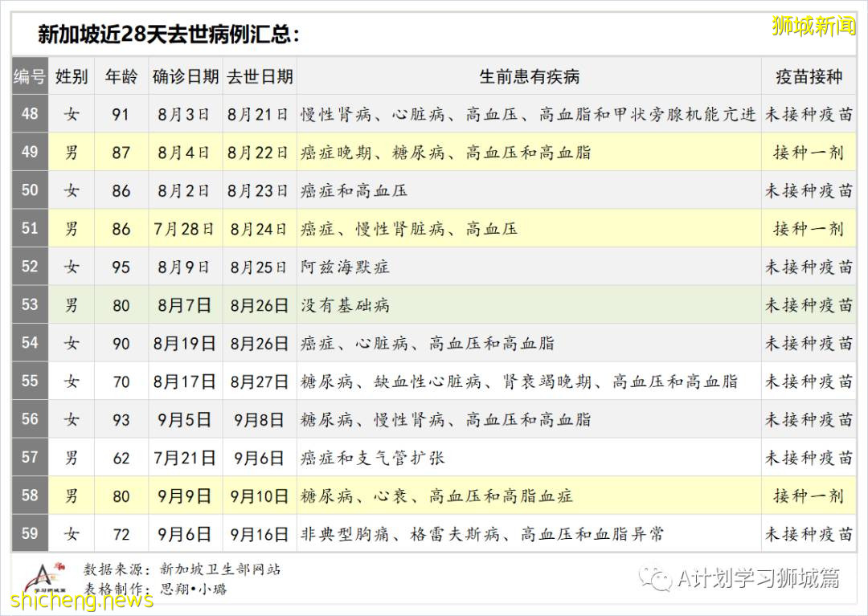Click the 年龄 column header

tap(121, 77)
